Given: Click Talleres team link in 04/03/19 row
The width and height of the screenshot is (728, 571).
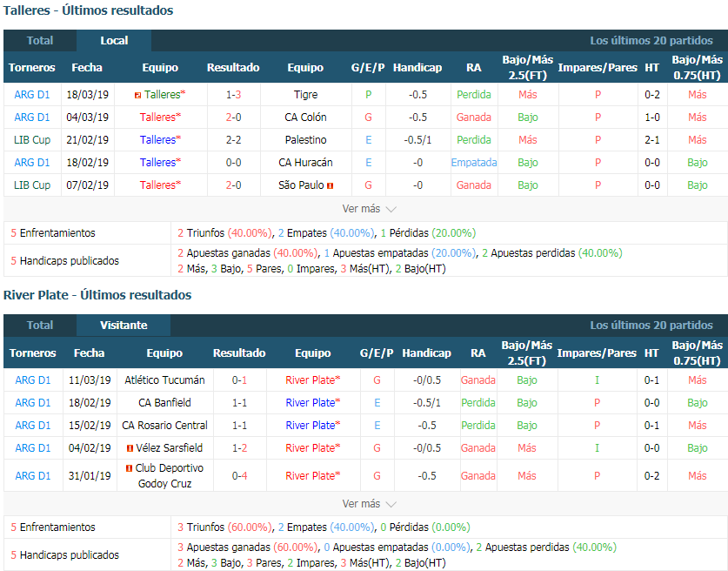Looking at the screenshot, I should point(160,118).
